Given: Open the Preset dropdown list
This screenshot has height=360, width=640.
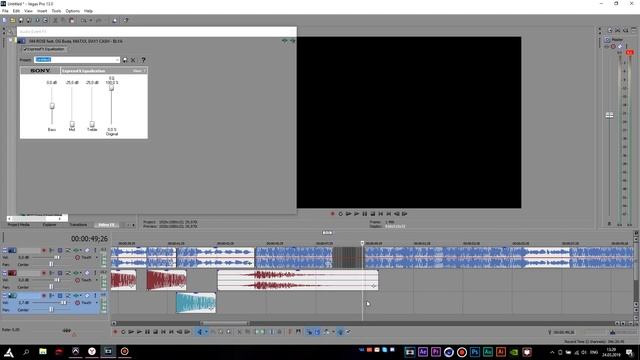Looking at the screenshot, I should (x=117, y=60).
